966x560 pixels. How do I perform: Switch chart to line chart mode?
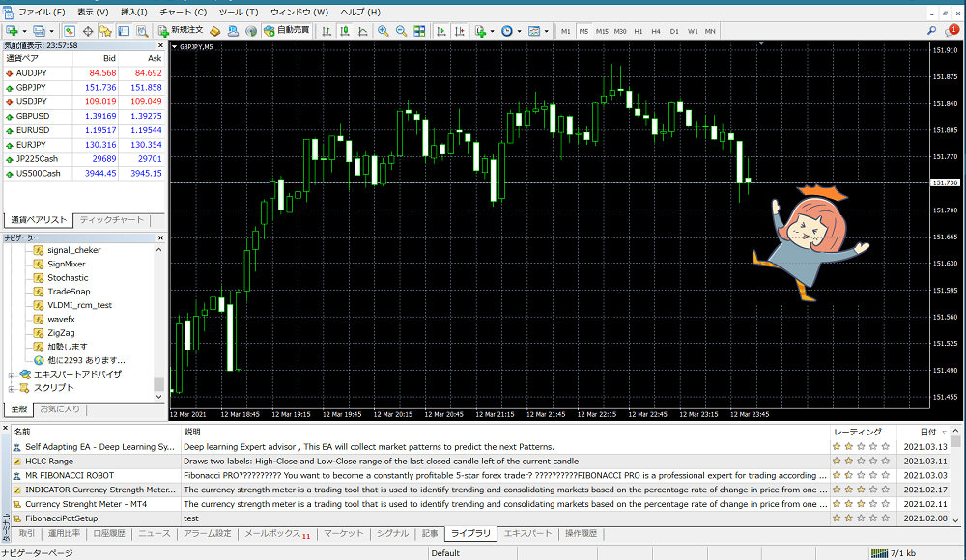tap(363, 31)
